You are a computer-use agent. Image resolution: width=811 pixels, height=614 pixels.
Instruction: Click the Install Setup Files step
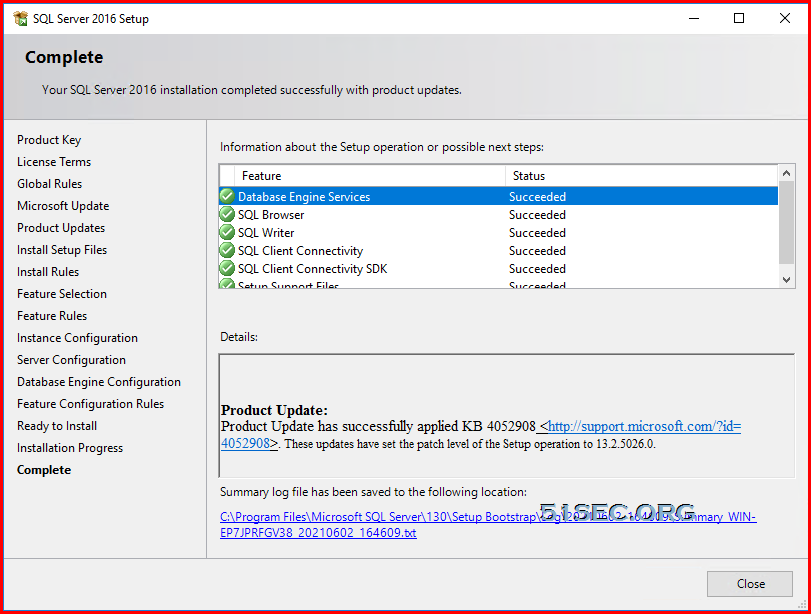point(62,250)
